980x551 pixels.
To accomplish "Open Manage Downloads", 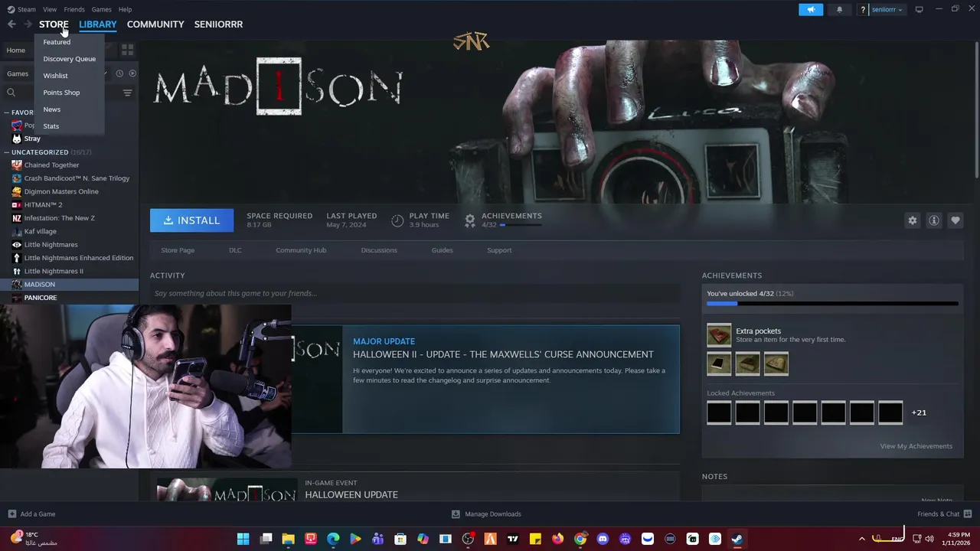I will 486,514.
